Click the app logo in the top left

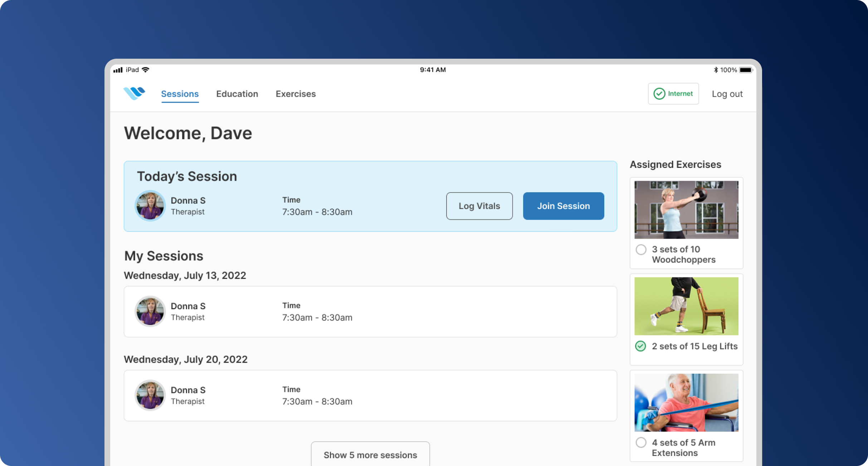pyautogui.click(x=135, y=93)
